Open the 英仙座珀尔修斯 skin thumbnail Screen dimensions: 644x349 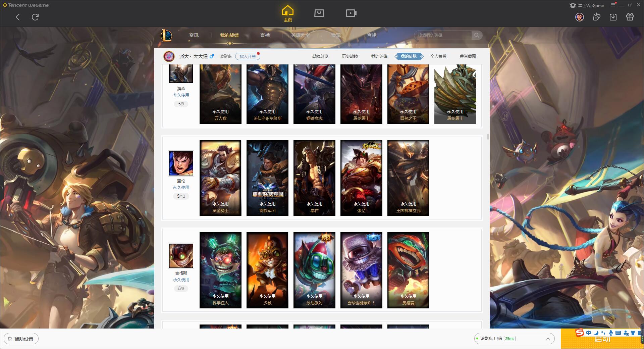pos(267,94)
